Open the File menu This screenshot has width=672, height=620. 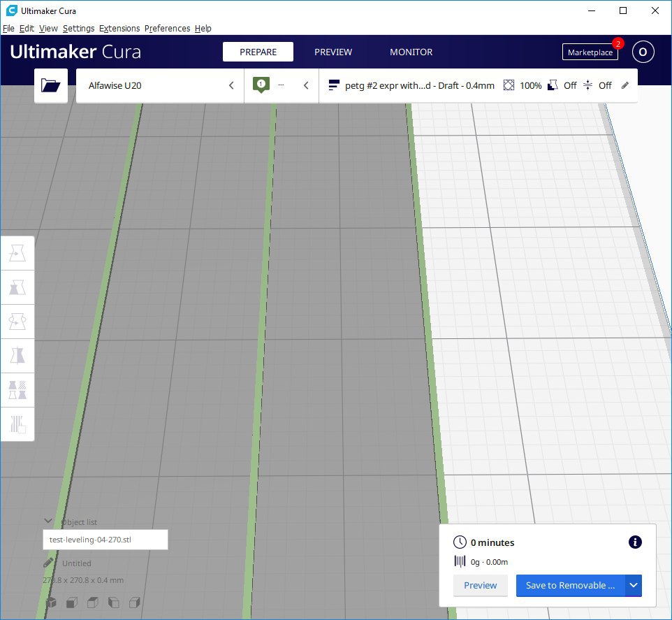pyautogui.click(x=8, y=28)
